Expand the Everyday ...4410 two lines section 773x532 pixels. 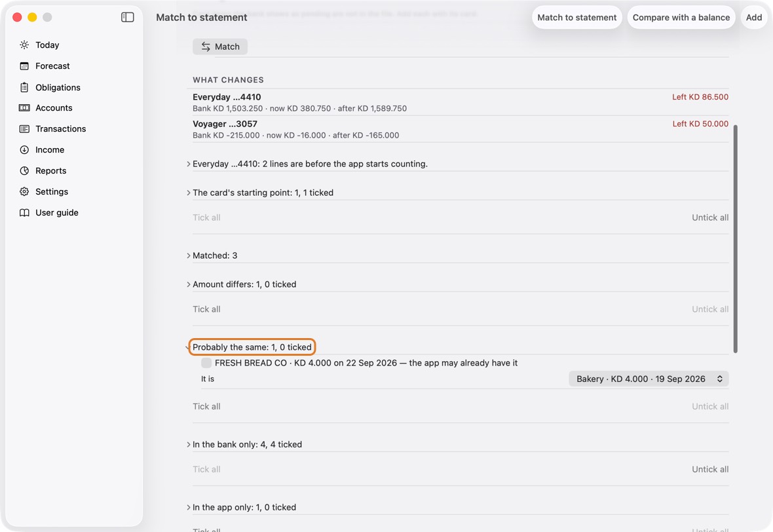coord(188,164)
